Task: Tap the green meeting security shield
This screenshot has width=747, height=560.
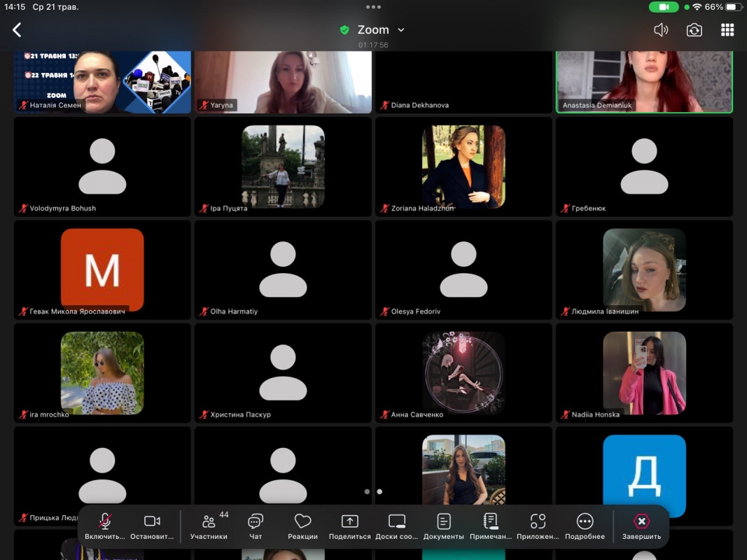Action: tap(344, 30)
